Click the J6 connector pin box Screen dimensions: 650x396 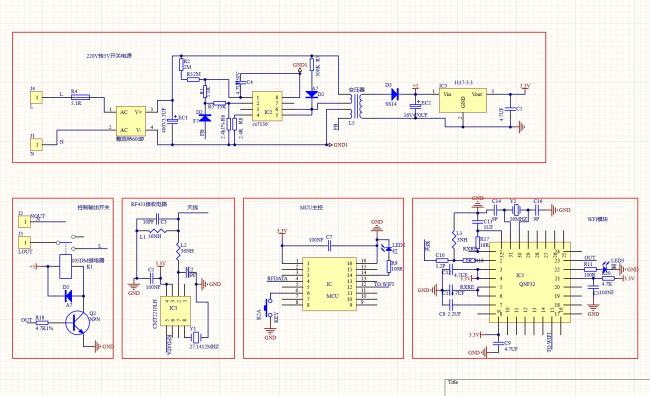pos(37,98)
